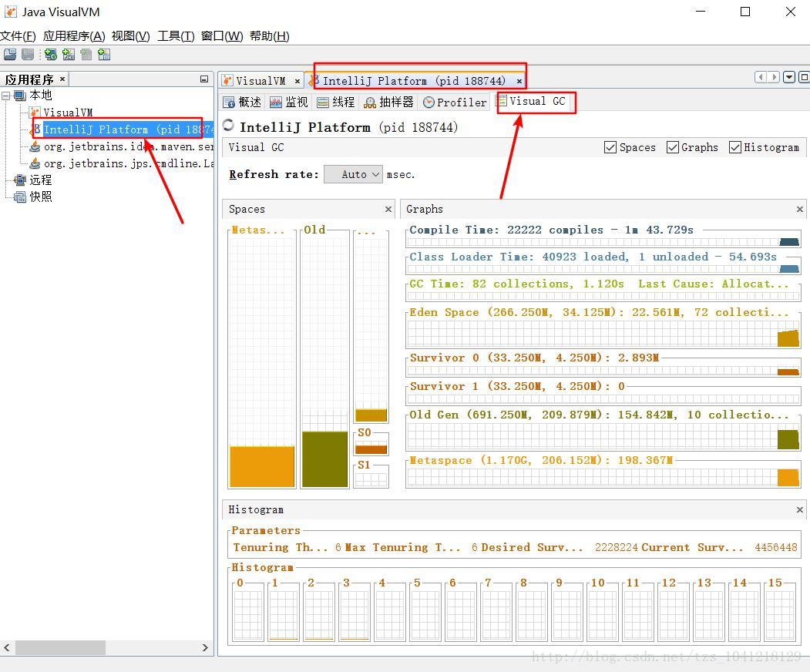Click the Add JMX Connection toolbar icon
The width and height of the screenshot is (810, 672).
[68, 54]
